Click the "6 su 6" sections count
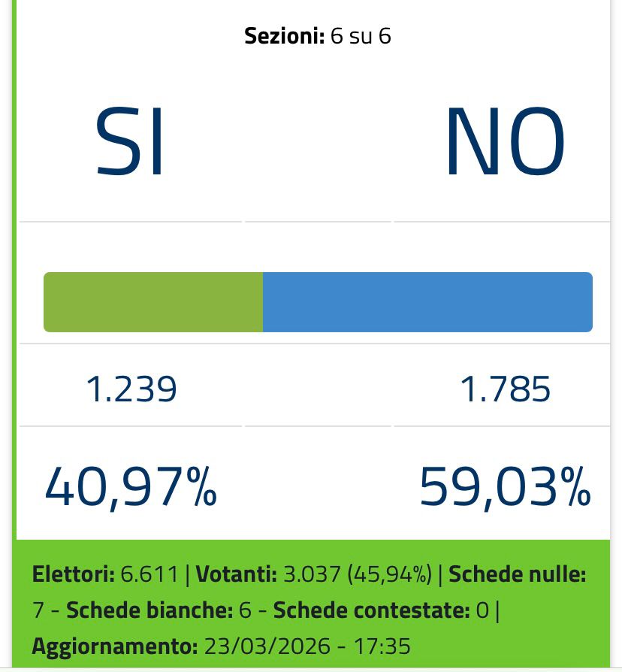The image size is (622, 672). pos(361,36)
